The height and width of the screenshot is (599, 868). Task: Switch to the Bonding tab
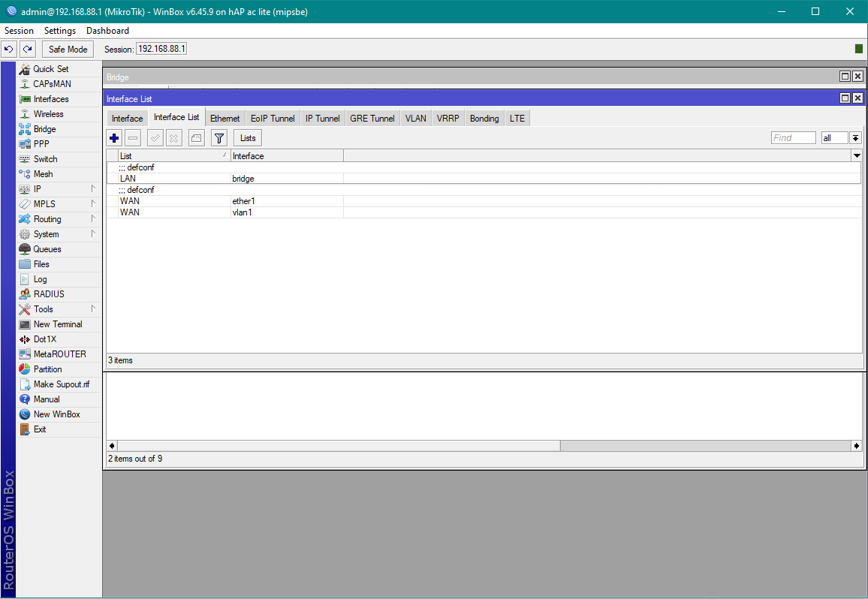[x=484, y=119]
